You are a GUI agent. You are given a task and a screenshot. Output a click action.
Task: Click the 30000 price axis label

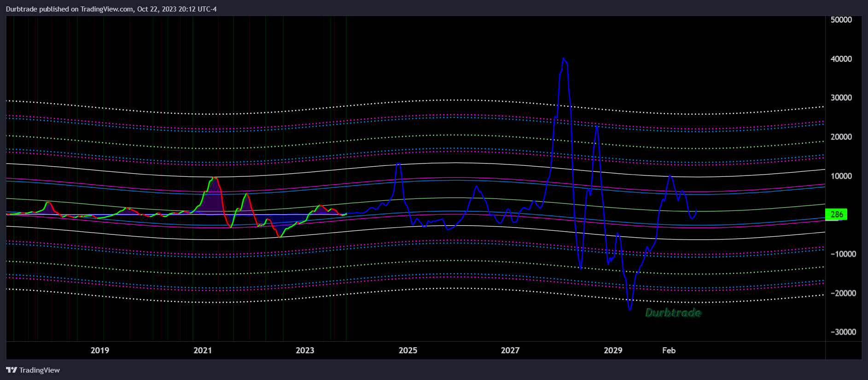[x=841, y=98]
